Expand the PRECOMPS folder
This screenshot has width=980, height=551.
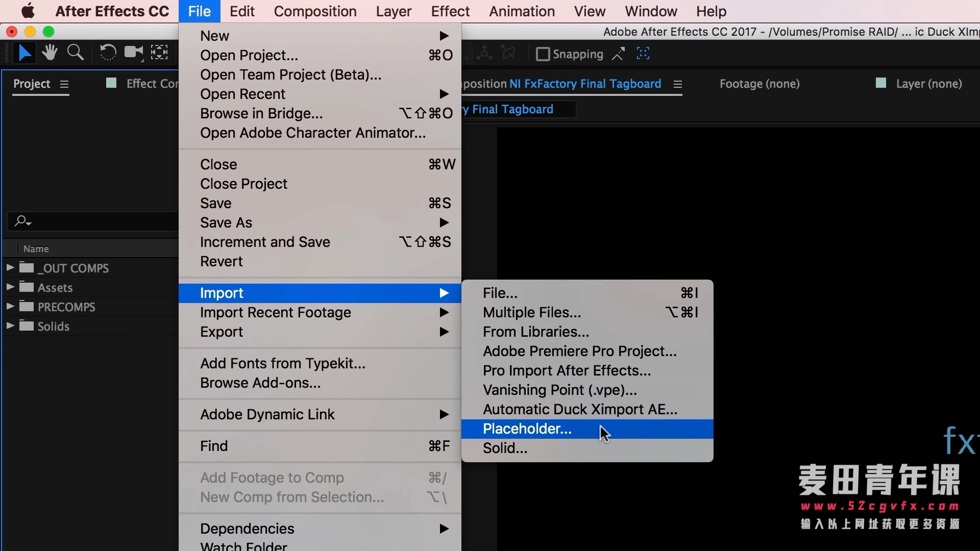pos(10,306)
